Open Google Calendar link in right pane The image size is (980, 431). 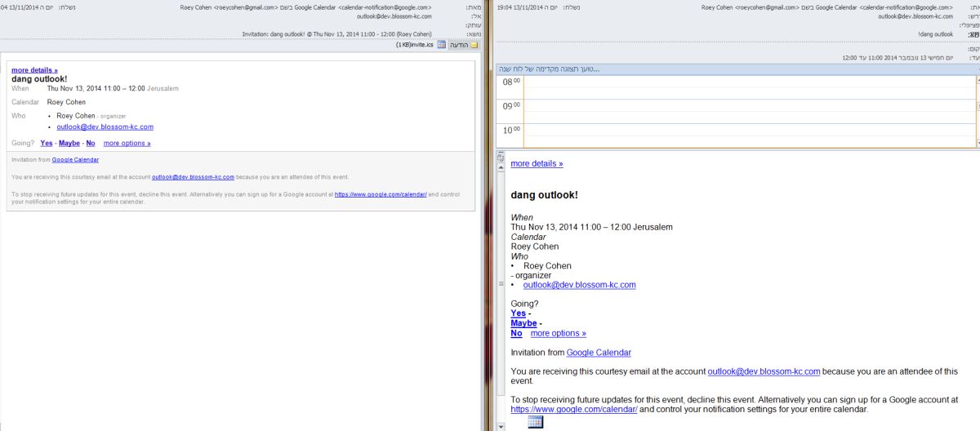coord(599,353)
